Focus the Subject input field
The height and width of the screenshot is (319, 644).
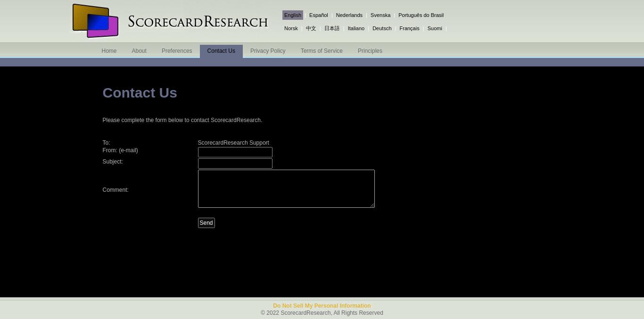coord(235,164)
